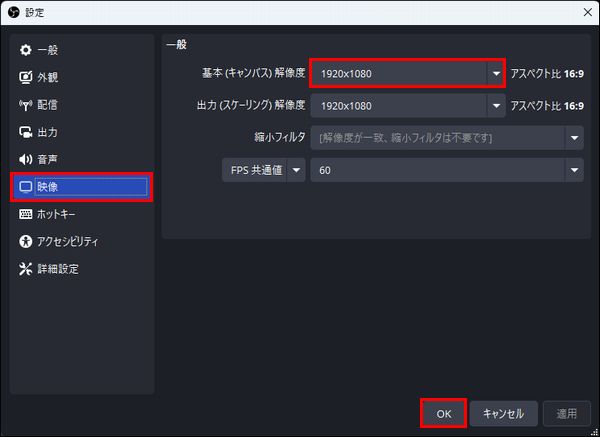600x437 pixels.
Task: Click the 出力 (スケーリング) 解像度 label
Action: [251, 105]
